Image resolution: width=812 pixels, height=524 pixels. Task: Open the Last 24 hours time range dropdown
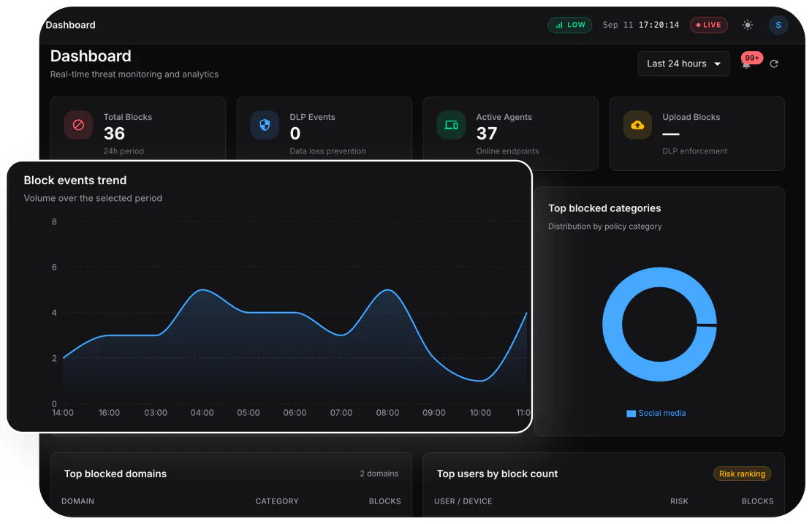pos(683,64)
